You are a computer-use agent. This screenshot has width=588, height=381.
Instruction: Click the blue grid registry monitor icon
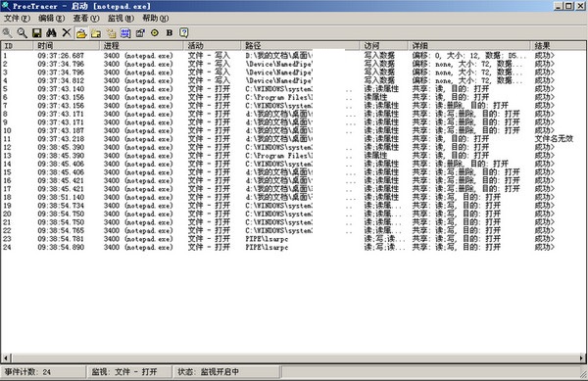pos(125,33)
